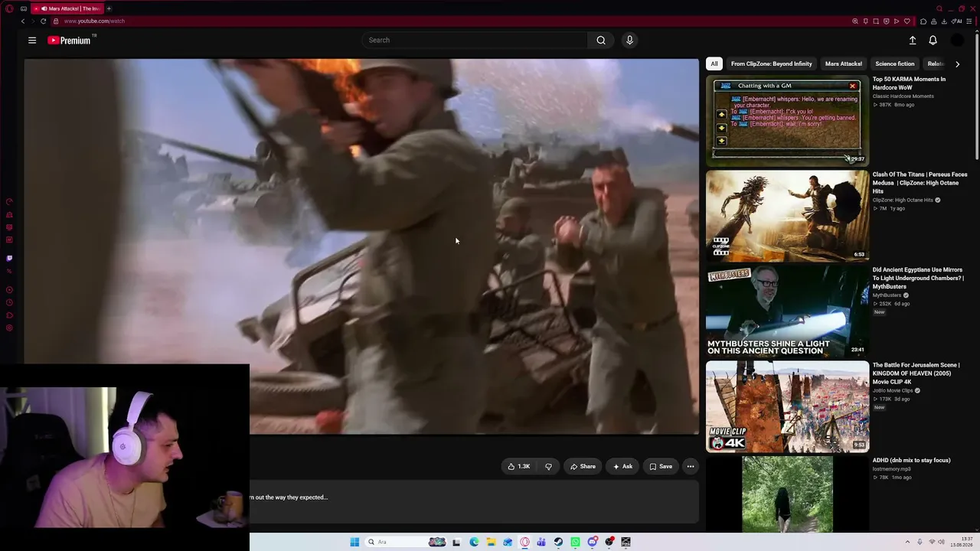Open the browser easy setup menu icon
The height and width of the screenshot is (551, 980).
point(969,21)
